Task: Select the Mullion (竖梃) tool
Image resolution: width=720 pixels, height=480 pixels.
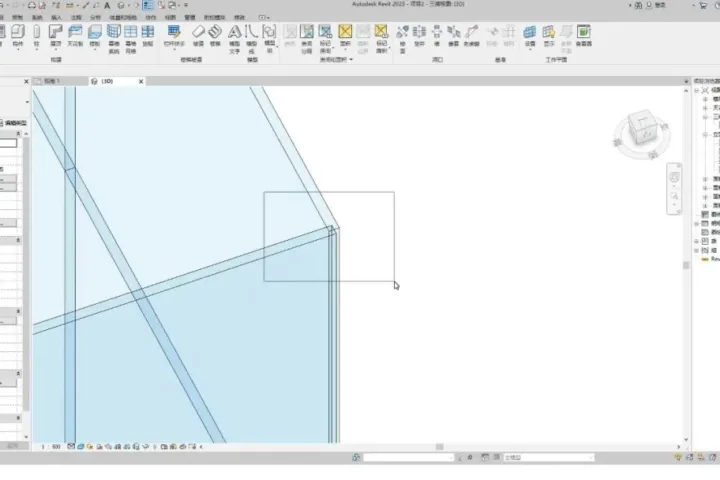Action: [148, 36]
